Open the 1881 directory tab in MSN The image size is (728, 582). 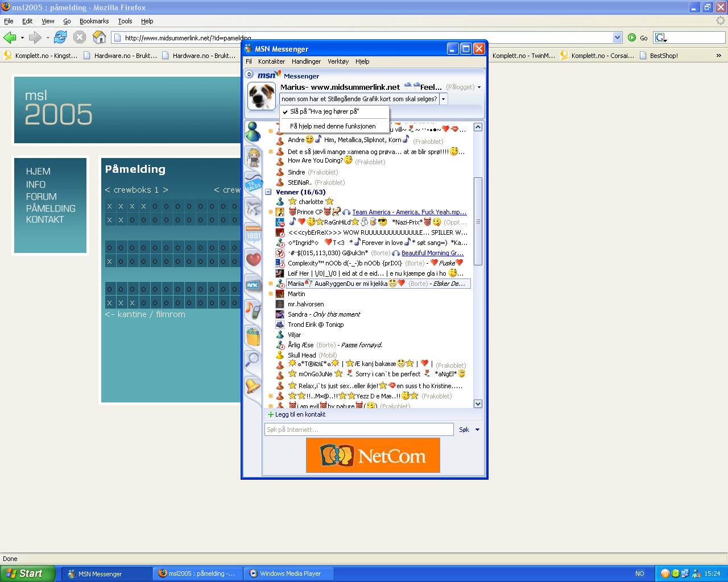pos(253,234)
